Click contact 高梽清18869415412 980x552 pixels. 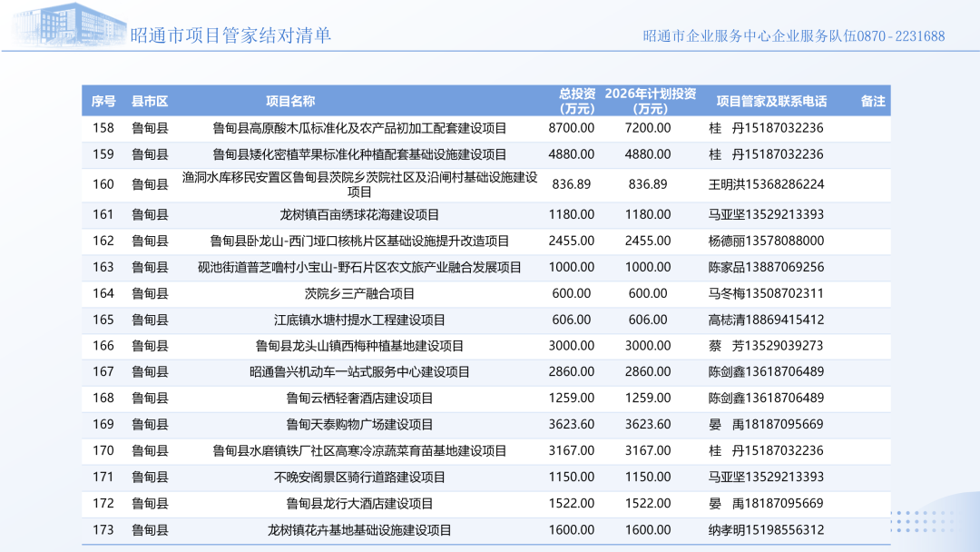(x=766, y=320)
